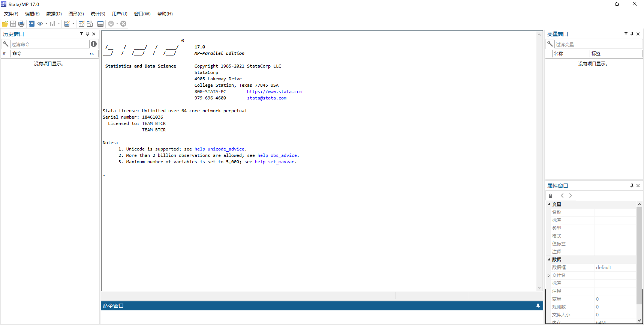Open the Do-file Editor toolbar icon
644x325 pixels.
pyautogui.click(x=67, y=24)
